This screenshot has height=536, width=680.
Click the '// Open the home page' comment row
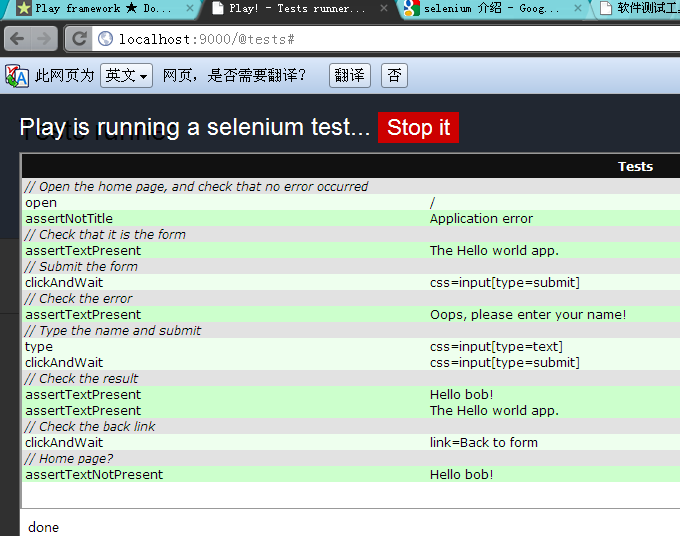coord(351,186)
